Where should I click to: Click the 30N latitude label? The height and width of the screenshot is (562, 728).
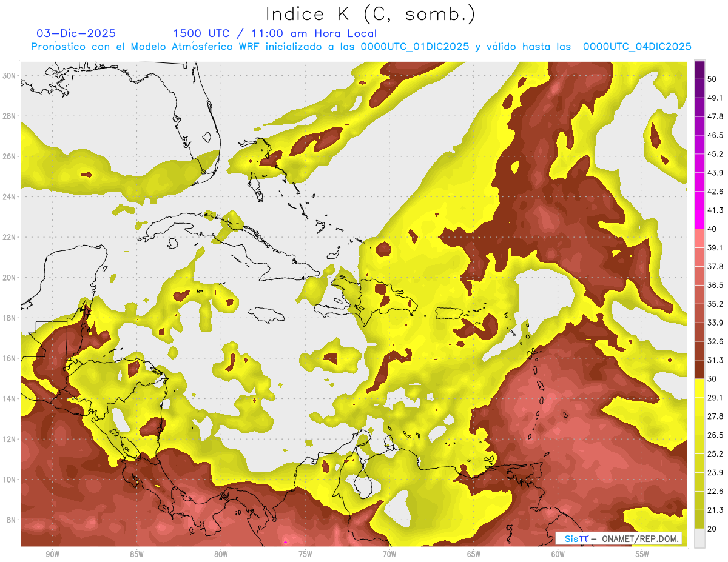pyautogui.click(x=10, y=76)
